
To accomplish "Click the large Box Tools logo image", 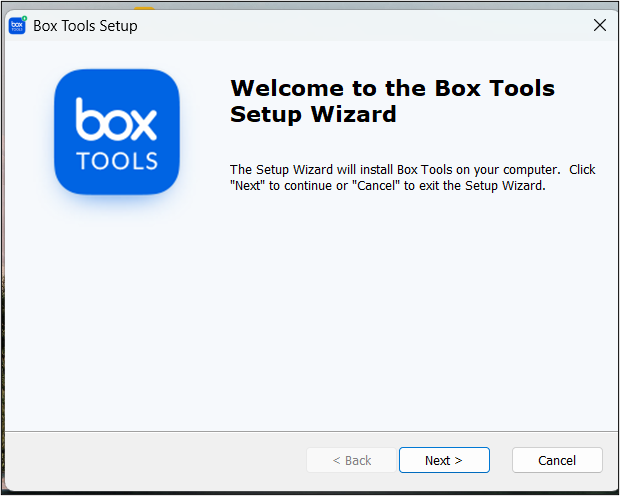I will 117,132.
